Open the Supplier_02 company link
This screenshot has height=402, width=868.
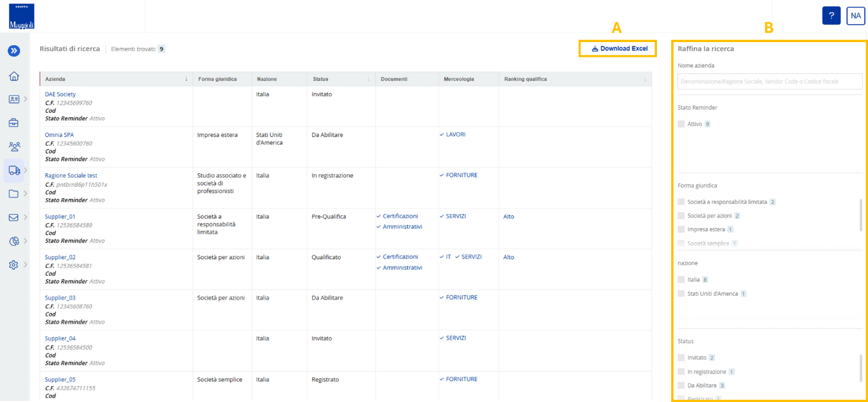60,257
